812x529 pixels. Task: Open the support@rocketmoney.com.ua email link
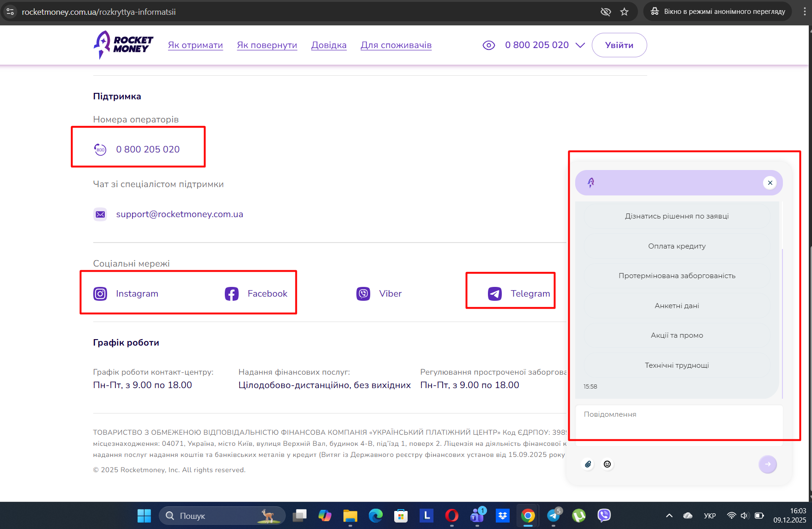click(x=180, y=214)
